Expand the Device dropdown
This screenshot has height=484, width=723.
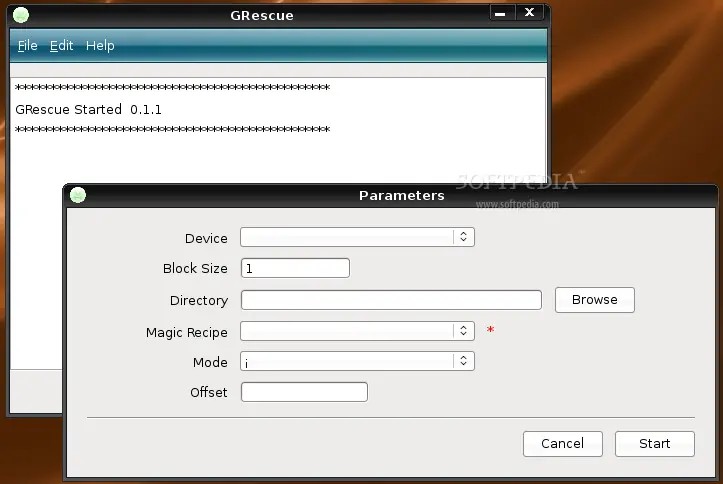click(x=357, y=237)
